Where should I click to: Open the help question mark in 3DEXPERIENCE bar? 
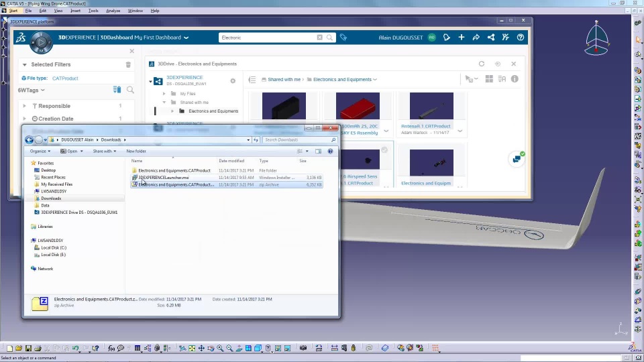click(521, 38)
